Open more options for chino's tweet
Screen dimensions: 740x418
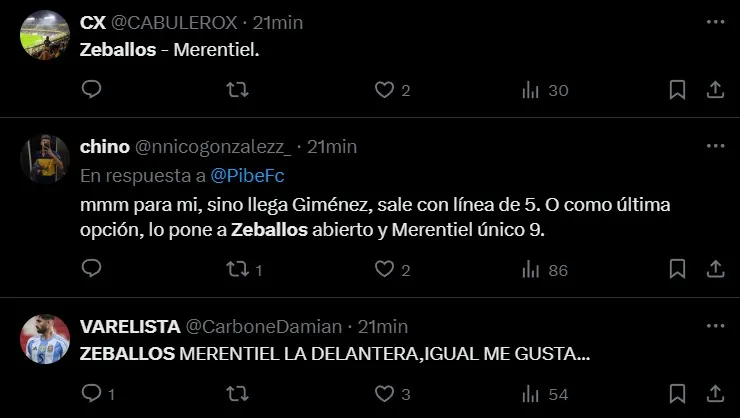coord(715,146)
